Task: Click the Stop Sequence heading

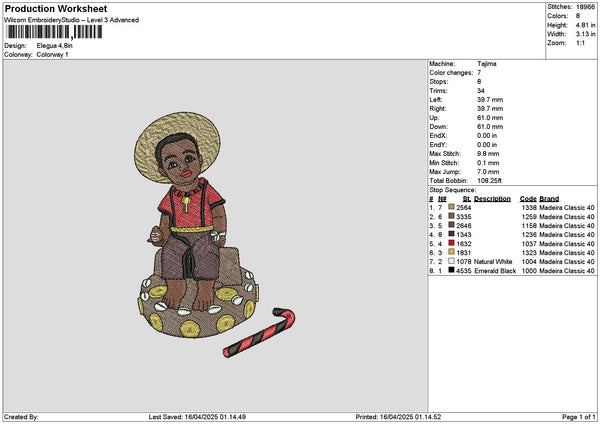Action: pos(453,190)
